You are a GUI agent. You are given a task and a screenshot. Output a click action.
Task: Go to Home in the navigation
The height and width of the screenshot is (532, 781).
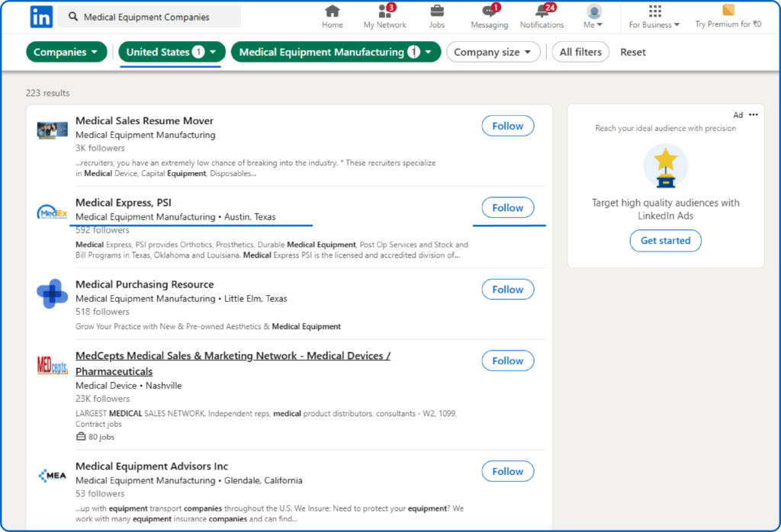332,17
